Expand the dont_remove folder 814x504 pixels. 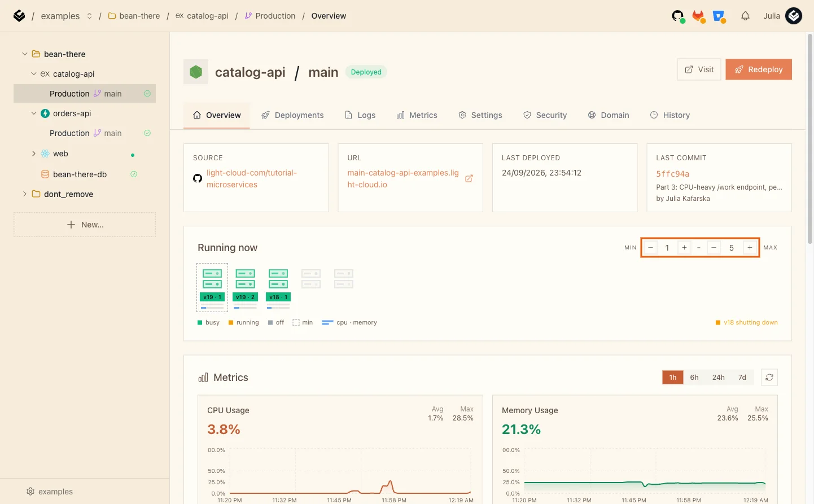pyautogui.click(x=25, y=194)
